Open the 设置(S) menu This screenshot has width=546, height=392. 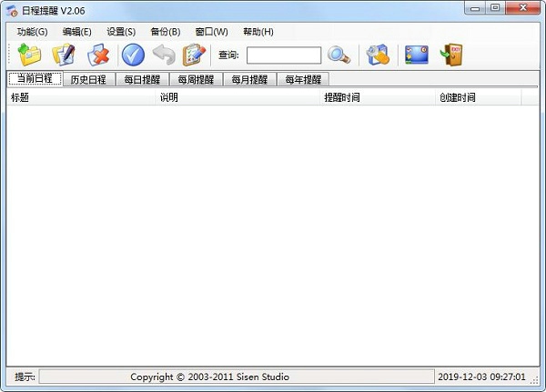tap(121, 32)
